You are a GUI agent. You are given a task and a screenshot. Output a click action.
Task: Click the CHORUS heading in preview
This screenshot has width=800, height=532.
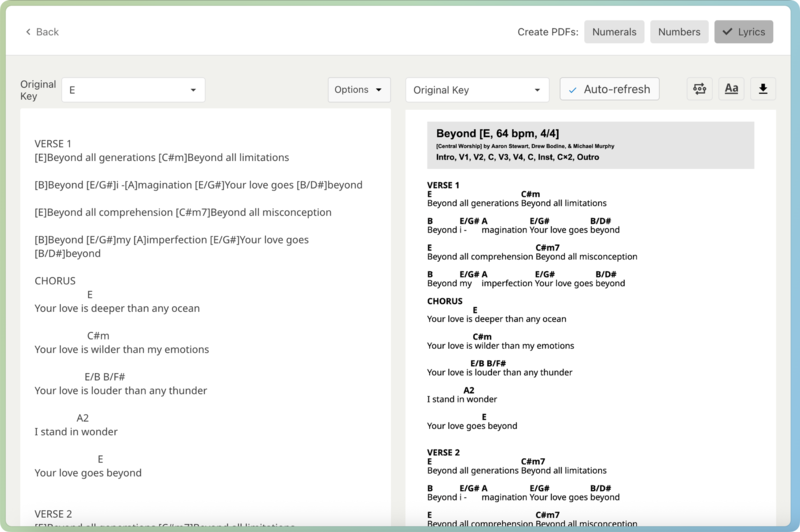pyautogui.click(x=444, y=301)
